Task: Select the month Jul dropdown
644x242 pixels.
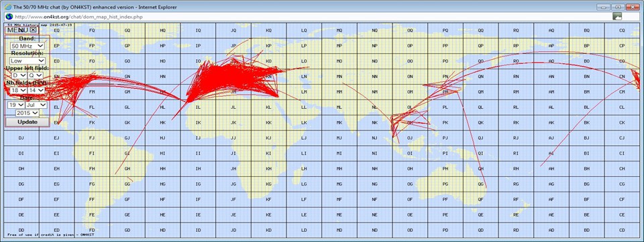Action: (36, 105)
